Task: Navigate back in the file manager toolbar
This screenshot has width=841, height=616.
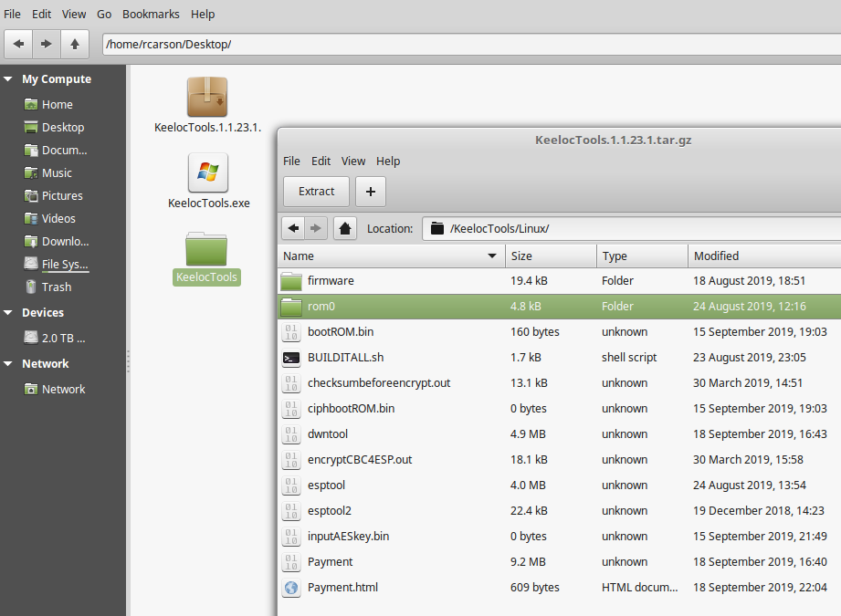Action: pos(18,43)
